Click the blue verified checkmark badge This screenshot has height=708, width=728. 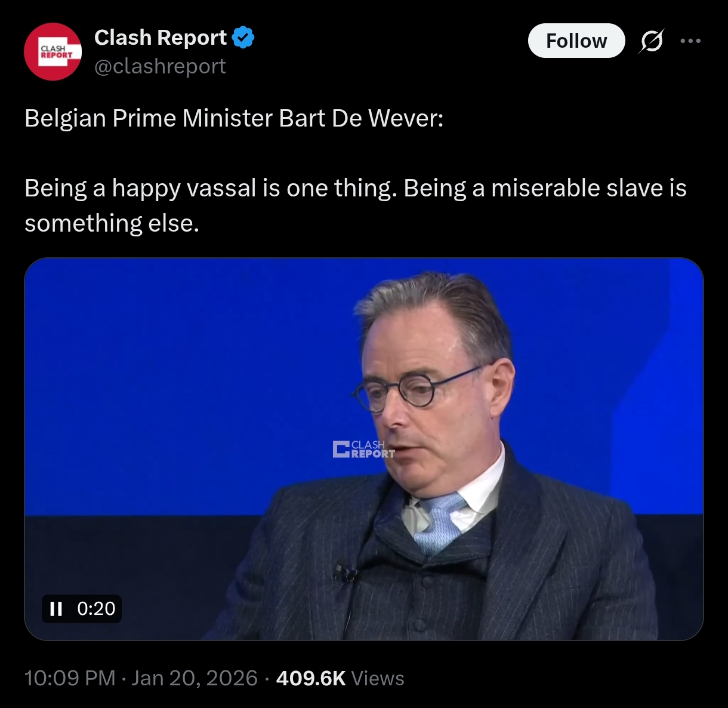243,38
